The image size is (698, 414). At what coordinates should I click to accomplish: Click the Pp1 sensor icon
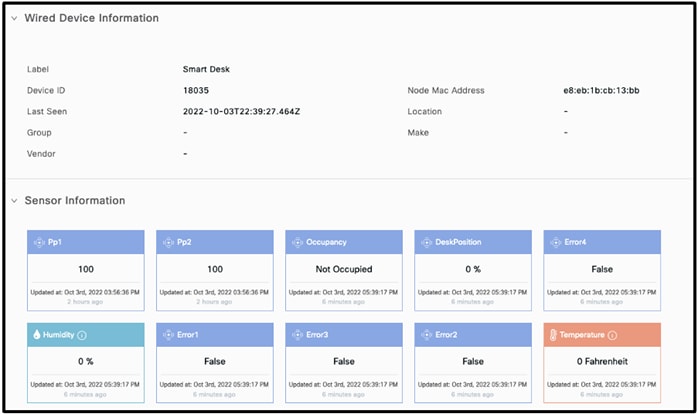pos(39,242)
